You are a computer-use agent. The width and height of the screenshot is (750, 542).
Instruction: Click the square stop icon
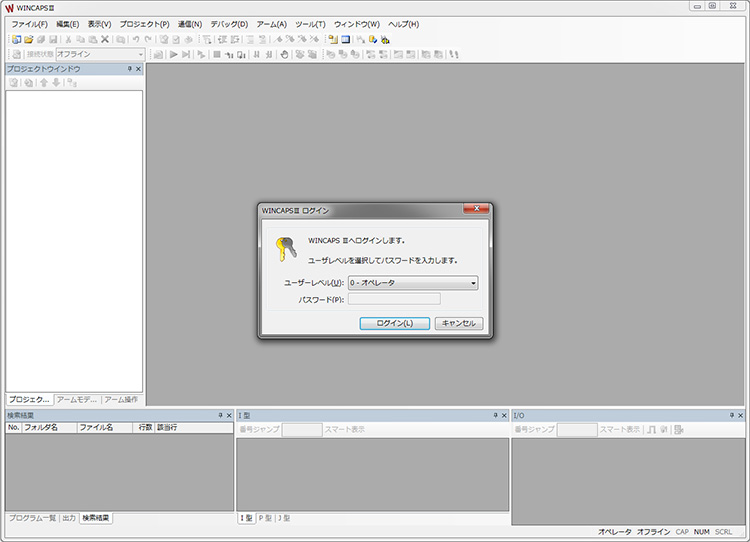217,55
